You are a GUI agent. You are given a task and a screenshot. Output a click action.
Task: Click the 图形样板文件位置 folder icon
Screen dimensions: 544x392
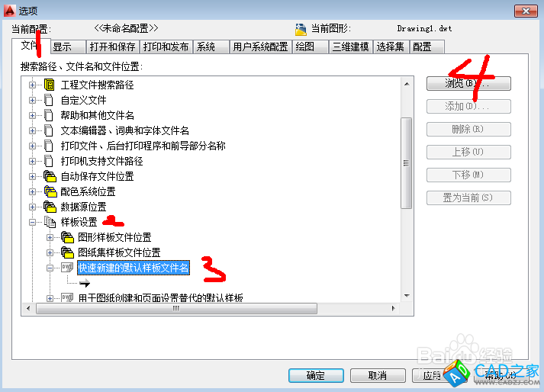point(67,237)
